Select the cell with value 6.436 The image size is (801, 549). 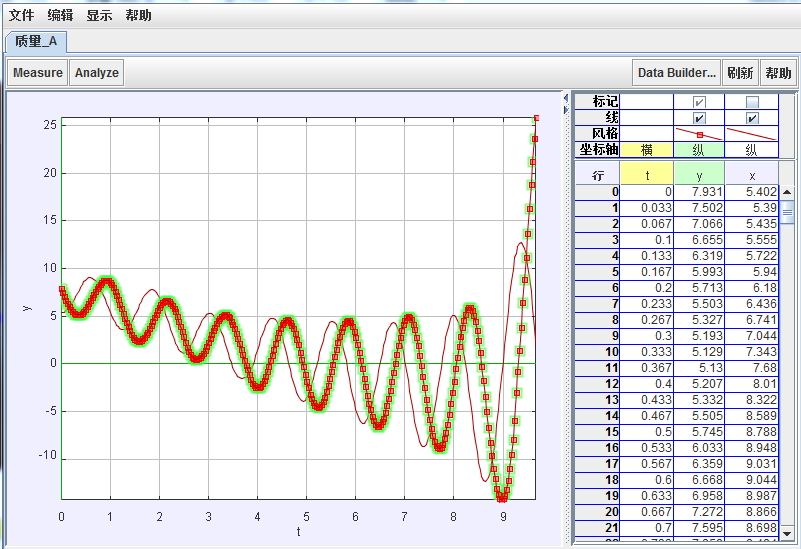(x=752, y=304)
